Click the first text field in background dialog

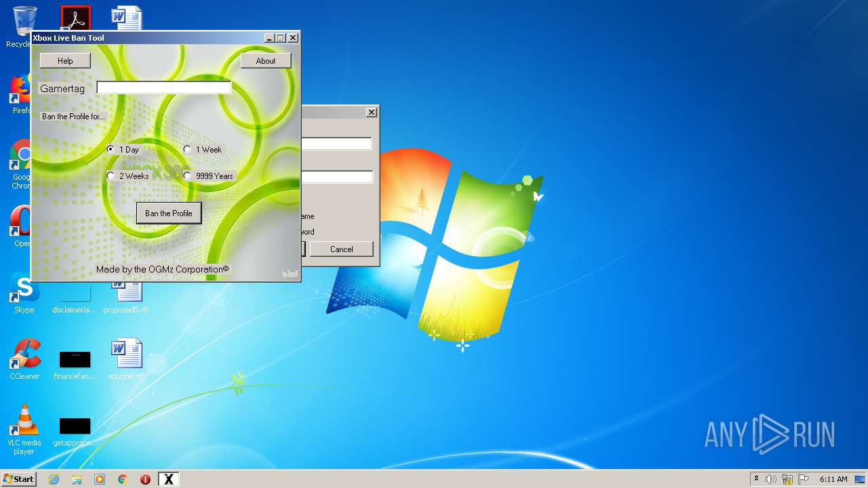point(336,144)
